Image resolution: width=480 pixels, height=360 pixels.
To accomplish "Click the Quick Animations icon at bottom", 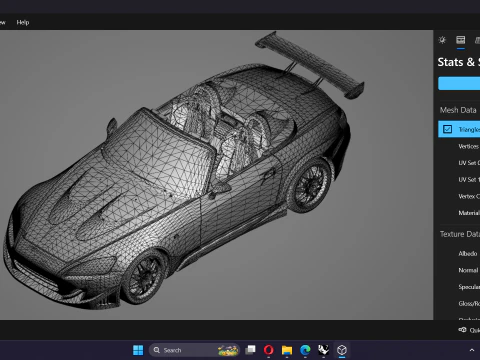I will 462,330.
